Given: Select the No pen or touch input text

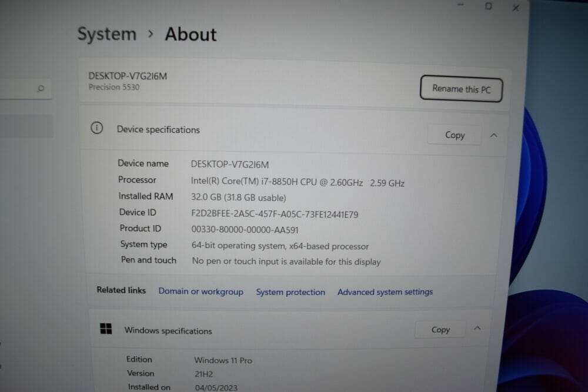Looking at the screenshot, I should 286,261.
